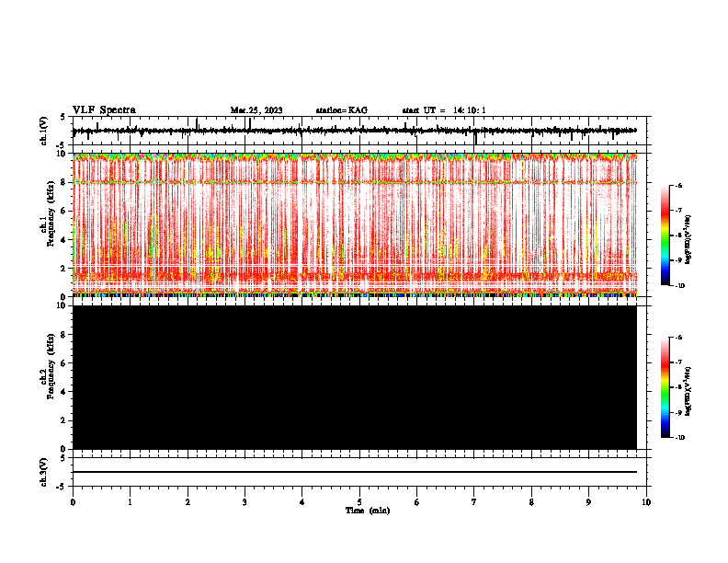Click the "-9" tick on ch.2 colorbar
The width and height of the screenshot is (728, 563).
click(x=678, y=412)
